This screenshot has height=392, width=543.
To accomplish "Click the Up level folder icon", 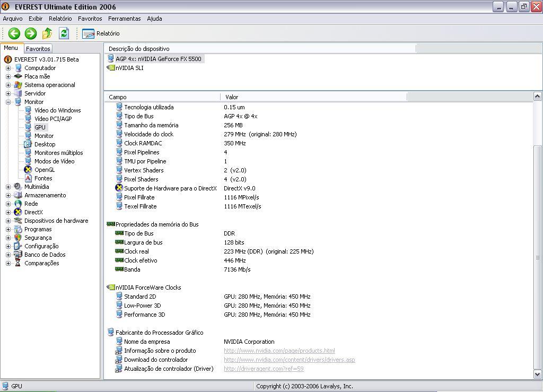I will point(47,33).
